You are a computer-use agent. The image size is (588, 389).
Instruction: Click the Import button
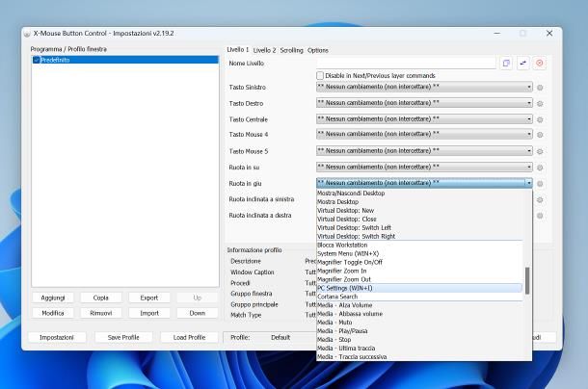point(149,313)
